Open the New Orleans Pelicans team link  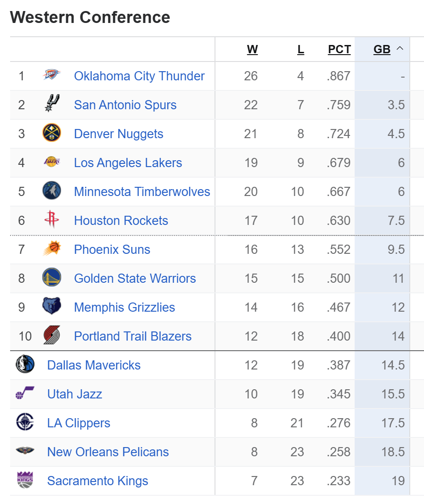point(108,452)
